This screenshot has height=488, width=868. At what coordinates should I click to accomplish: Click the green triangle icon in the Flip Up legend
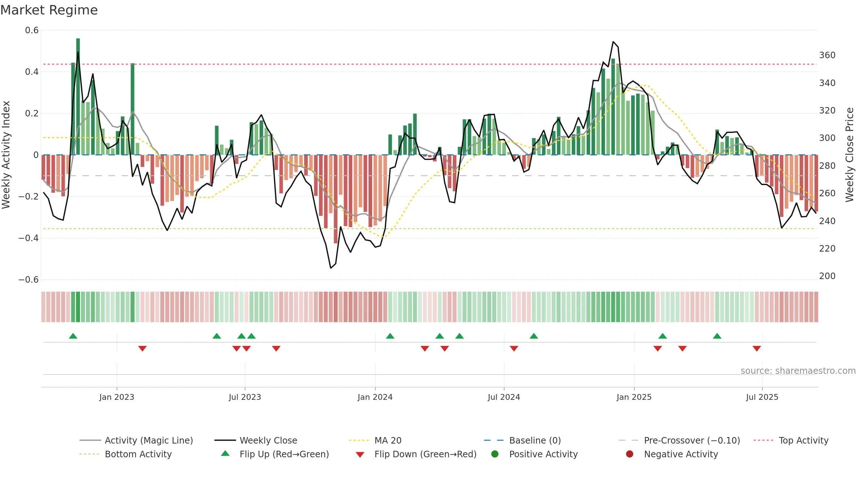point(225,453)
